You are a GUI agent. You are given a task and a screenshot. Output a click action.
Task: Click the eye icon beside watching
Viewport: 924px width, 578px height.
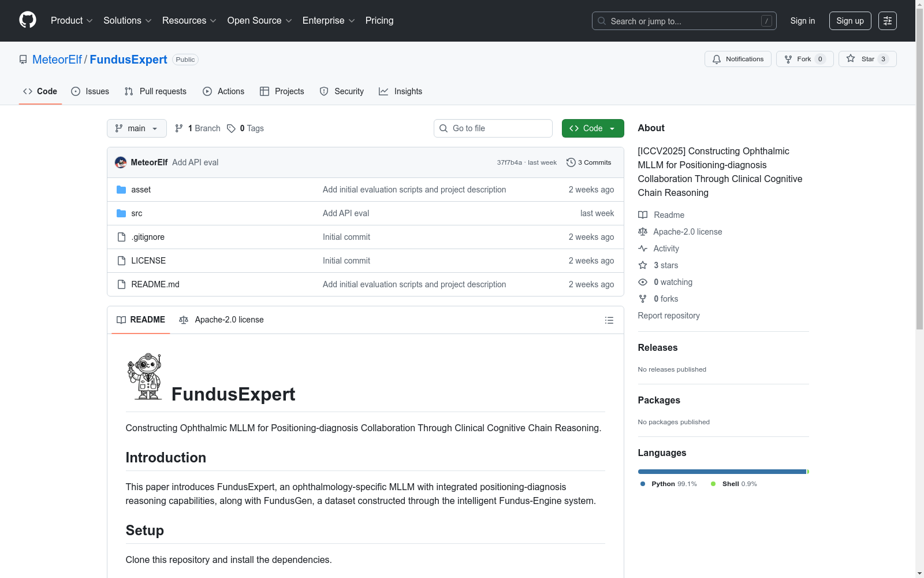[x=643, y=282]
